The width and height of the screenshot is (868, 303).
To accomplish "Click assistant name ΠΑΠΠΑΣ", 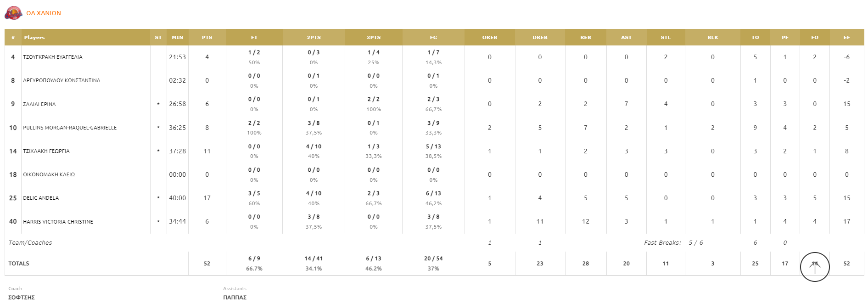I will pyautogui.click(x=235, y=297).
